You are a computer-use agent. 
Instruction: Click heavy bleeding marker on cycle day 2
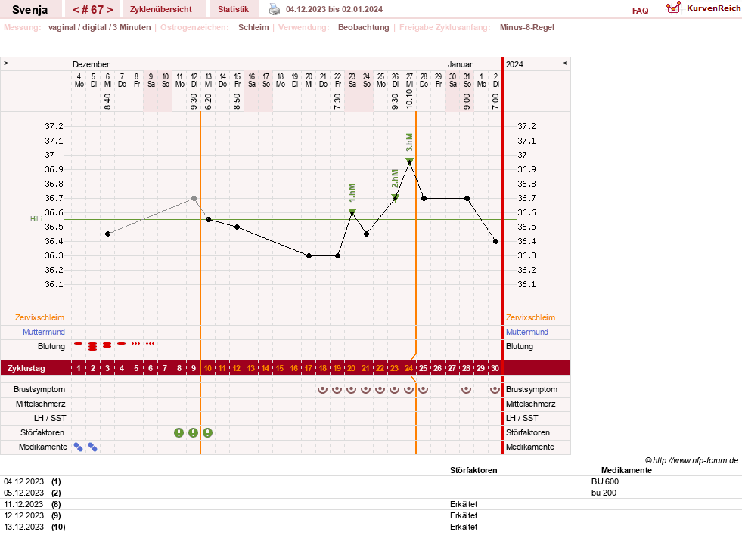(x=93, y=346)
